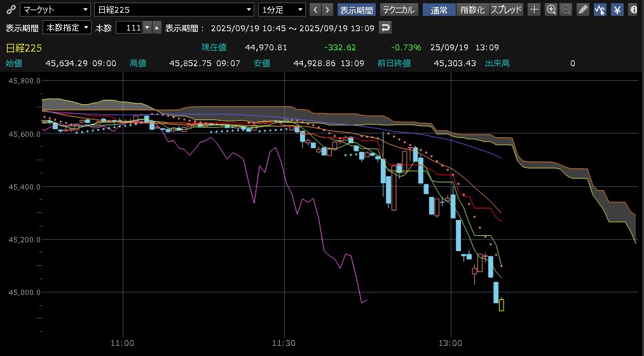The height and width of the screenshot is (356, 644).
Task: Click the next period right arrow
Action: click(x=327, y=10)
